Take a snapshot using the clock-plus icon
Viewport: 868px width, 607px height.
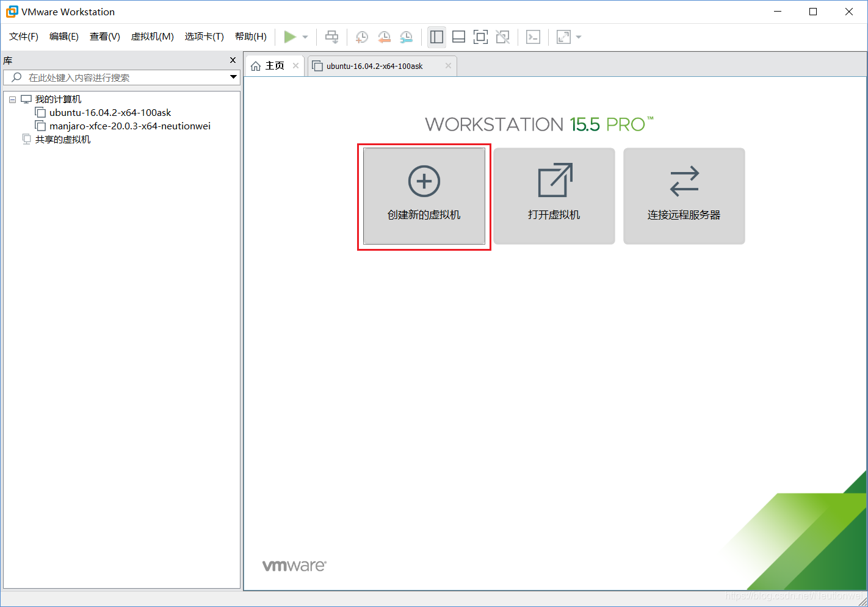(362, 37)
